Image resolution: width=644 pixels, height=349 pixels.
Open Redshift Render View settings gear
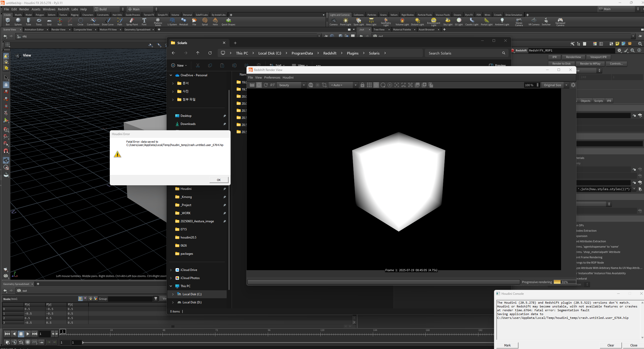tap(573, 85)
